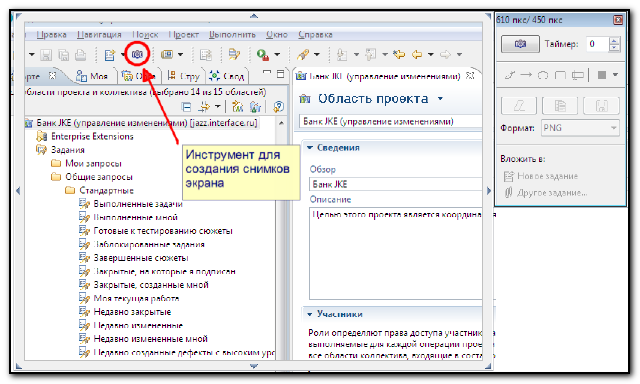Screen dimensions: 640x384
Task: Click the previous annotation toolbar icon
Action: (x=371, y=55)
